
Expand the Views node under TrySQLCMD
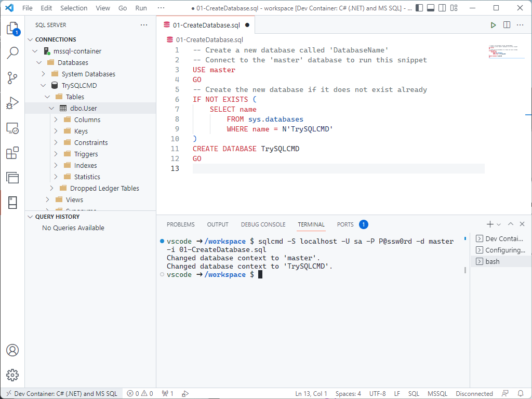47,199
